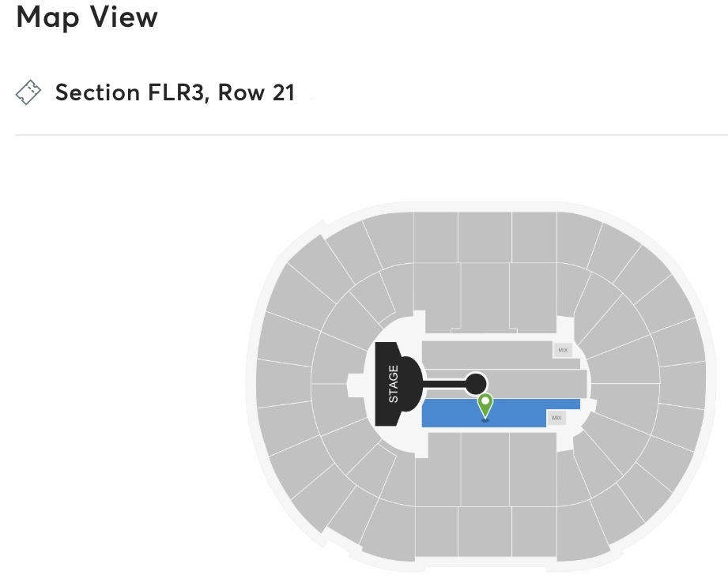
Task: Click the shadow dot under the pin
Action: (485, 420)
